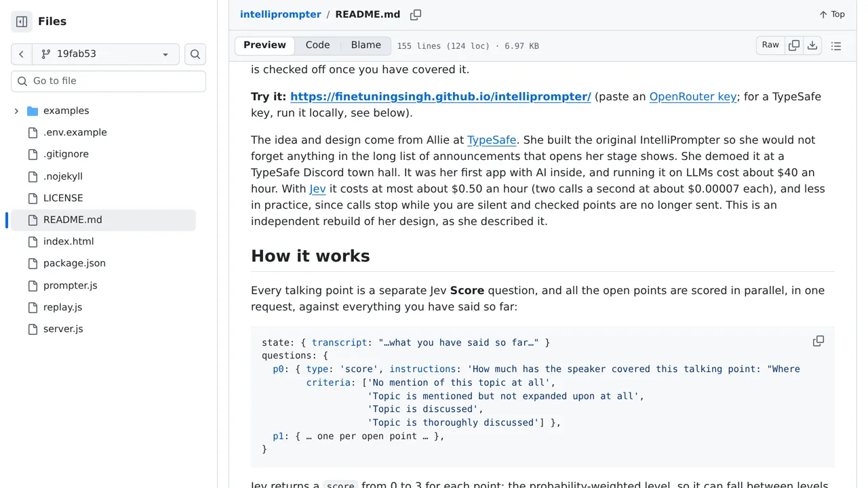Viewport: 868px width, 488px height.
Task: Switch to the Code tab
Action: pos(317,45)
